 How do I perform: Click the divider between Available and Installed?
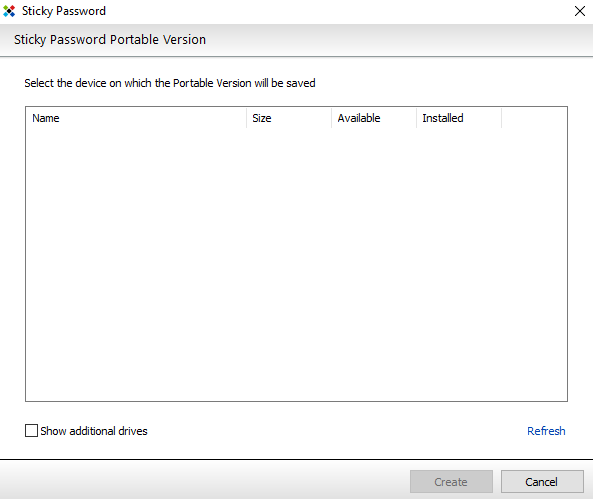click(x=417, y=118)
